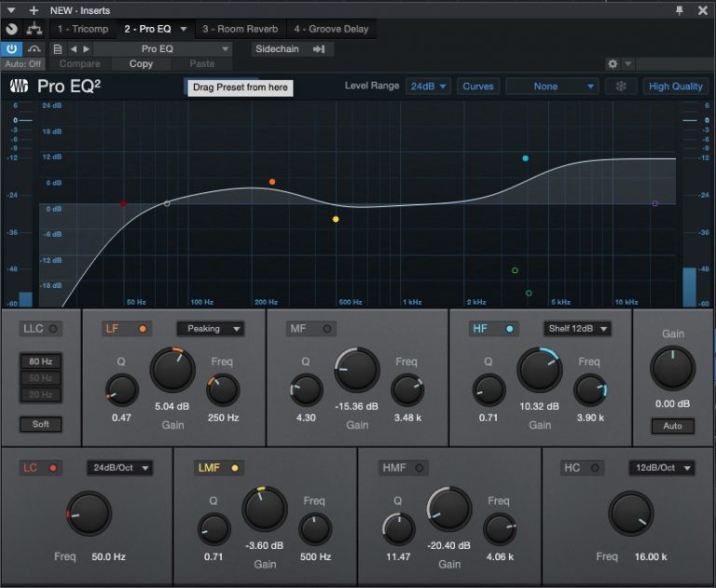Click the Soft button in LLC
716x588 pixels.
pos(41,424)
